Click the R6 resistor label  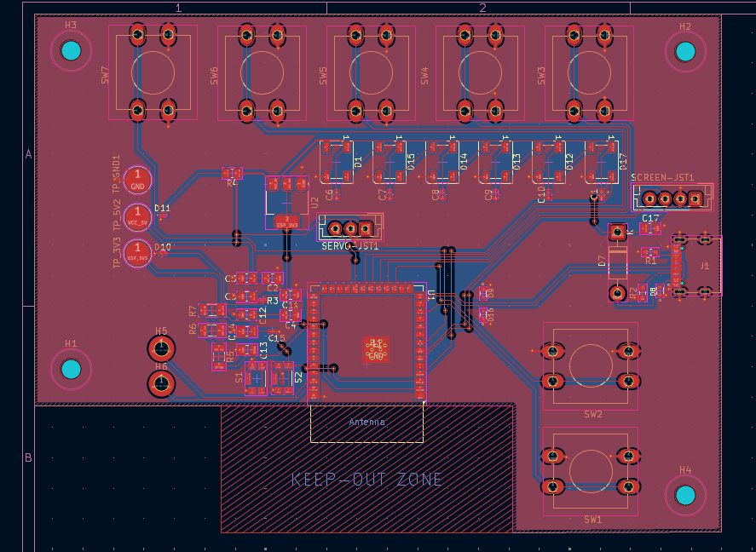coord(193,329)
